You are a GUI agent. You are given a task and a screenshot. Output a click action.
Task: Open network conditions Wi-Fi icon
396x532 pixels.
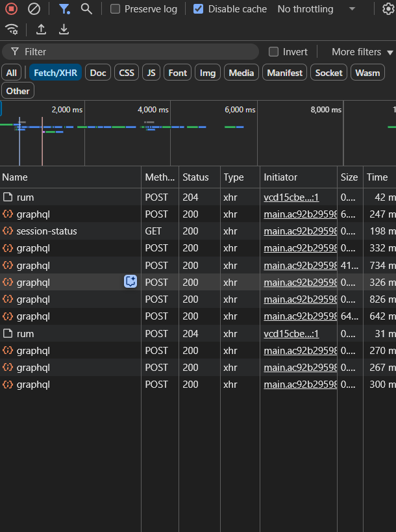pyautogui.click(x=11, y=29)
